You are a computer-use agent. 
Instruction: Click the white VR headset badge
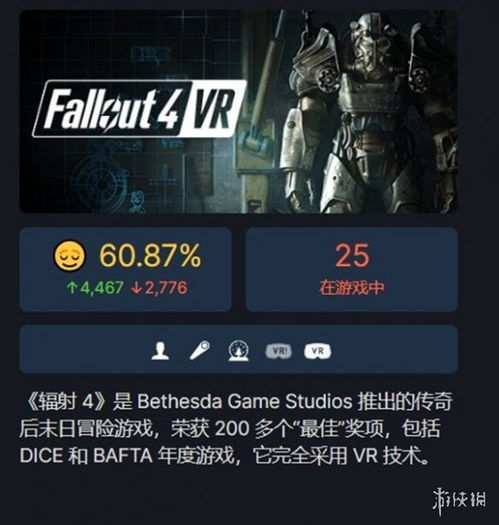(317, 351)
